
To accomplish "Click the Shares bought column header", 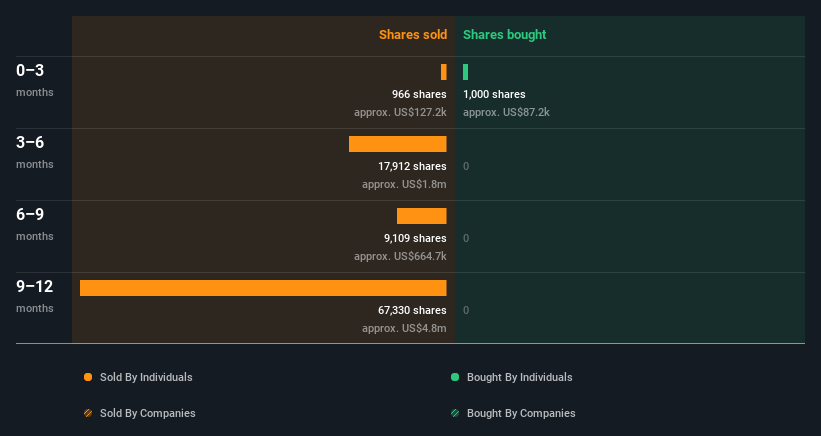I will 504,35.
